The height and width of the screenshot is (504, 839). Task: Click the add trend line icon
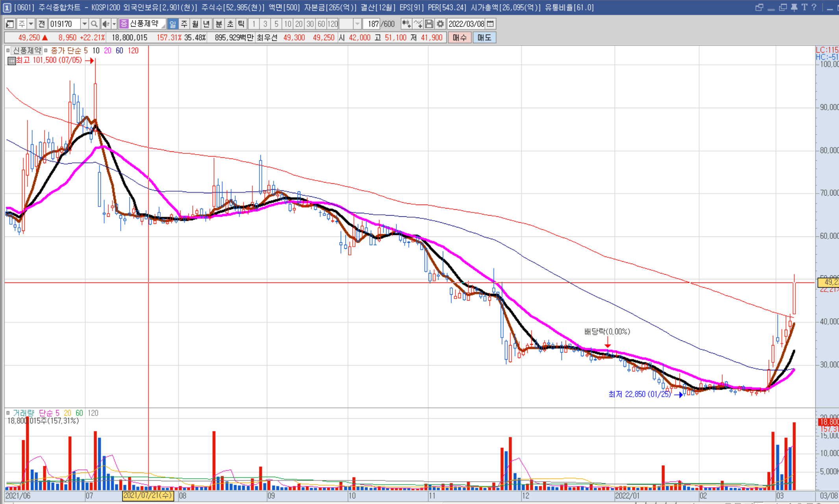[x=418, y=24]
